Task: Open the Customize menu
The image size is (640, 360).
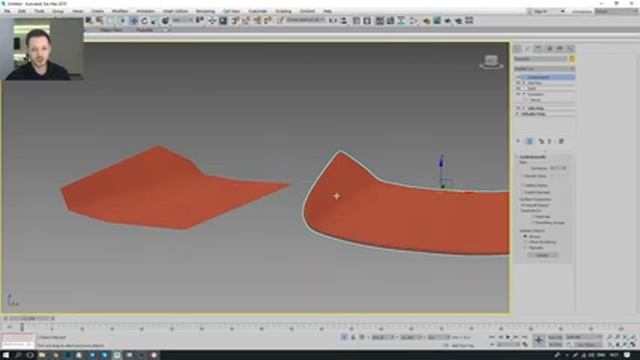Action: (x=258, y=11)
